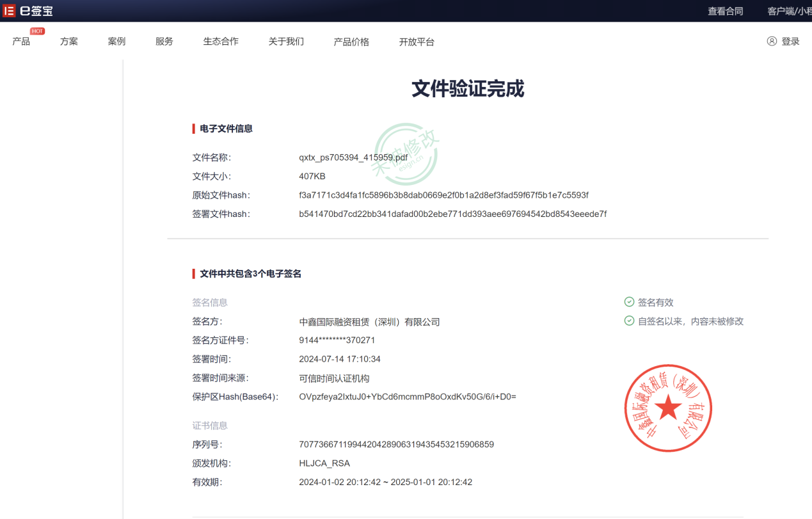
Task: Click 查看合同 in the top bar
Action: pos(725,11)
